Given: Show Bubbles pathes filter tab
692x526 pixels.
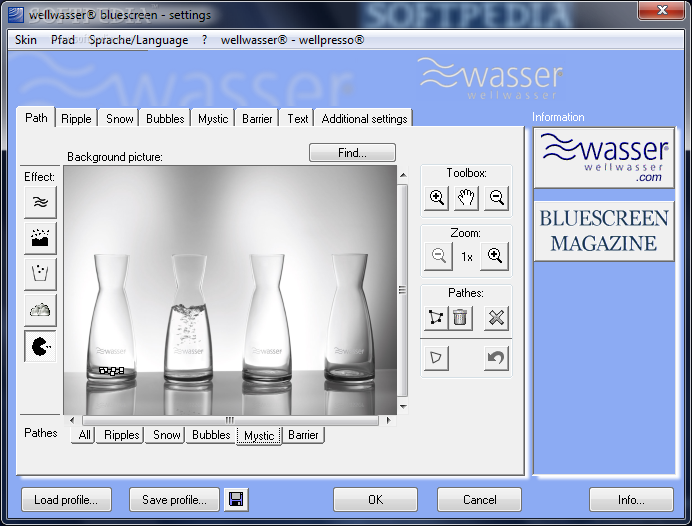Looking at the screenshot, I should pyautogui.click(x=211, y=435).
